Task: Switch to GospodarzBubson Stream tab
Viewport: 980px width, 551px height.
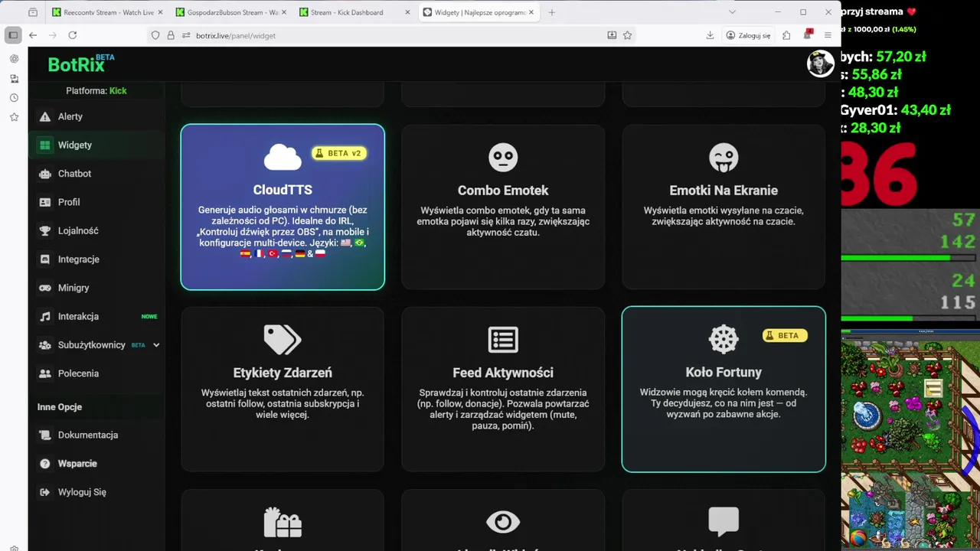Action: tap(229, 12)
